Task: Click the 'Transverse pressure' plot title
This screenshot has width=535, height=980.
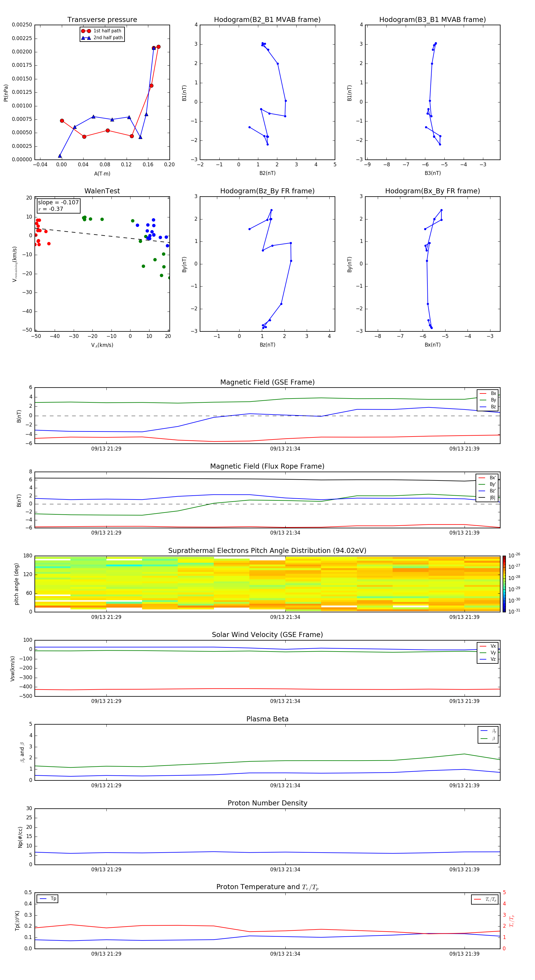Action: pos(102,20)
